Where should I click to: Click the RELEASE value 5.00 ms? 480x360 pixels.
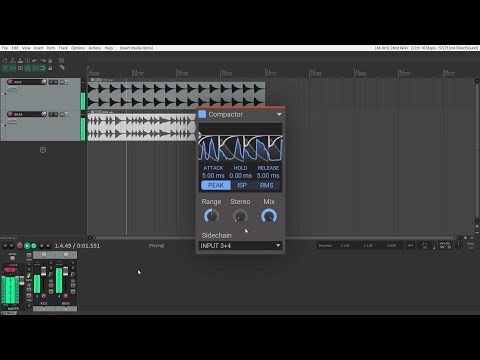click(268, 176)
